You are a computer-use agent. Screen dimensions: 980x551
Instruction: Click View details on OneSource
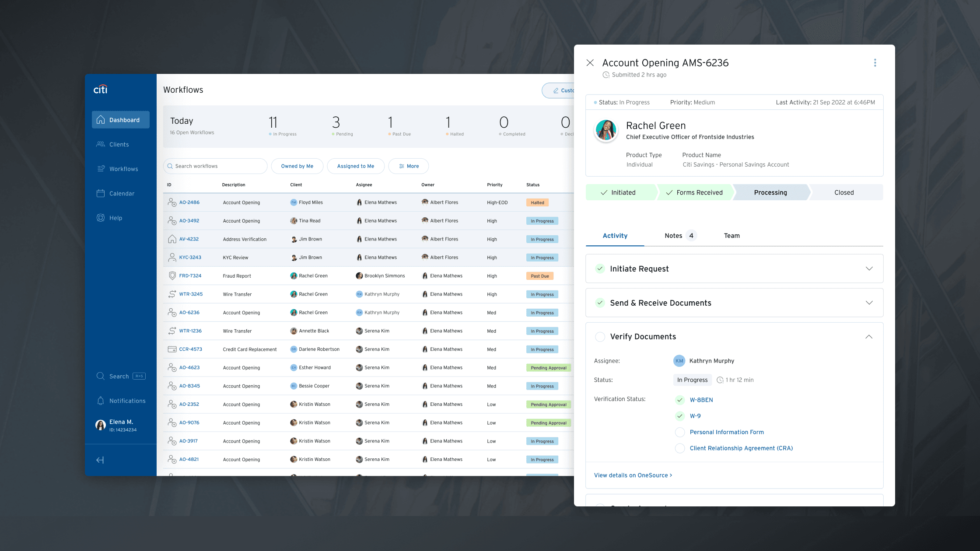(633, 475)
